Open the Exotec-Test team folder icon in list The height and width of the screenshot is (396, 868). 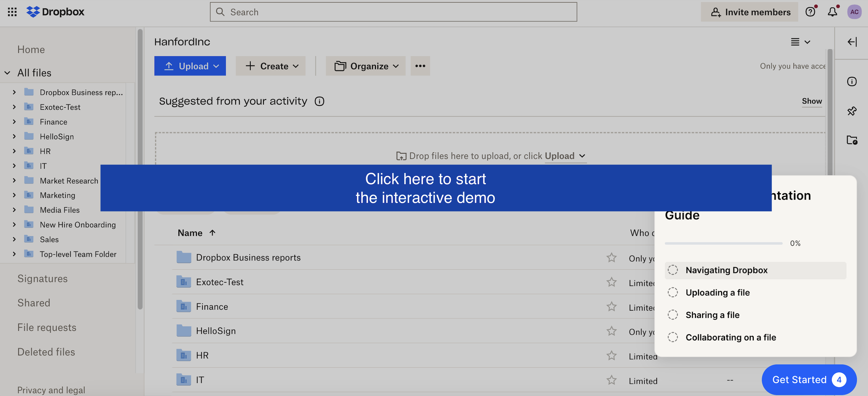click(184, 282)
